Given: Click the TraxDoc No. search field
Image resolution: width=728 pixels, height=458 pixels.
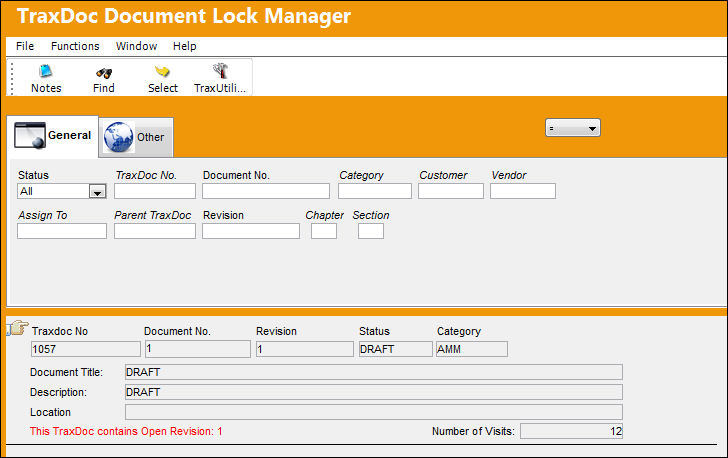Looking at the screenshot, I should [x=155, y=191].
